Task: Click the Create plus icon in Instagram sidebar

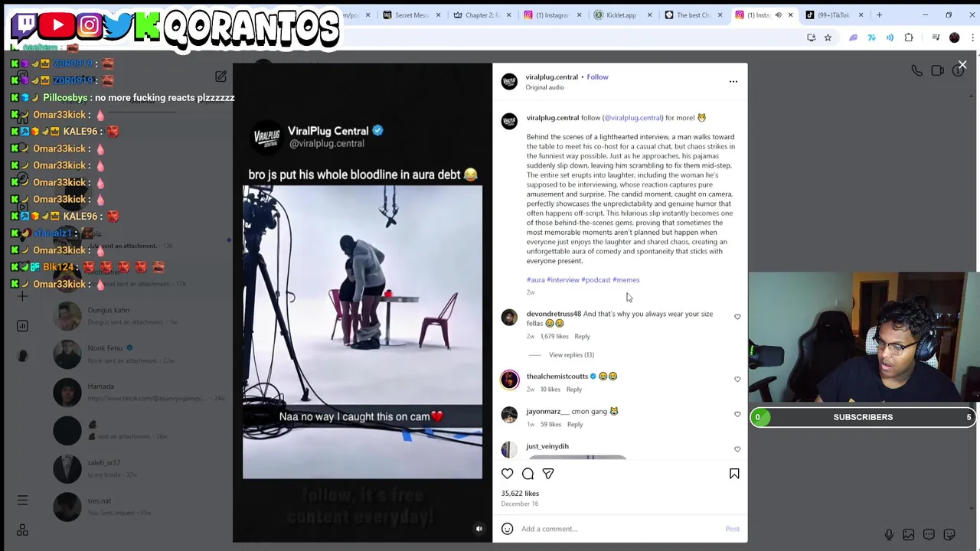Action: 22,296
